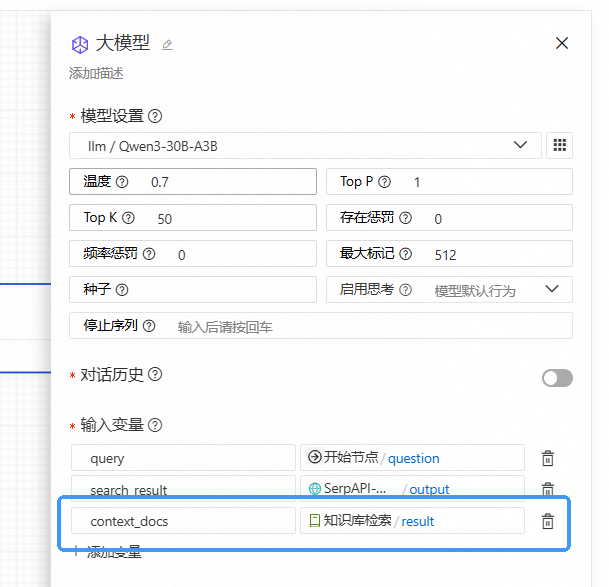Click help icon next to 温度
The width and height of the screenshot is (609, 587).
coord(122,182)
